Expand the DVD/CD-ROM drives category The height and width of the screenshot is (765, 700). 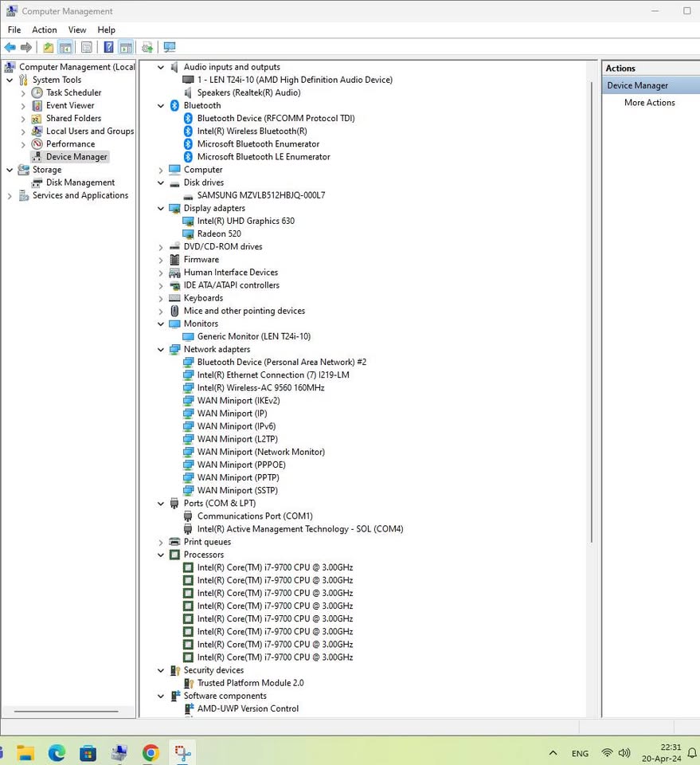pos(161,247)
